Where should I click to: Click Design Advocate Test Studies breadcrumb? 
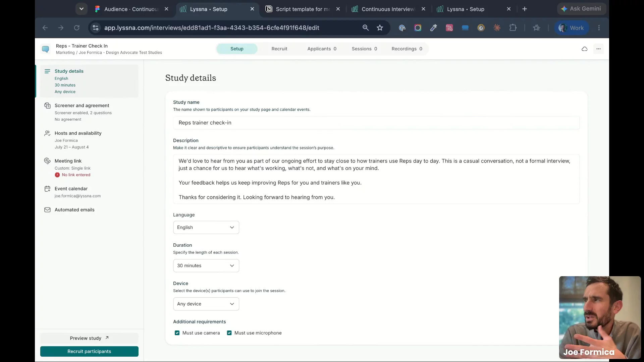[x=120, y=53]
